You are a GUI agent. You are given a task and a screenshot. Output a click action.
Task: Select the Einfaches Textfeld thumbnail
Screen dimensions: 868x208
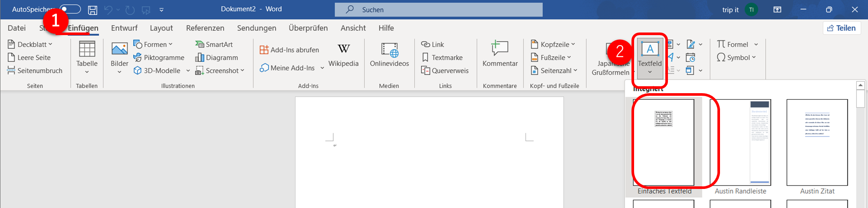(x=664, y=143)
